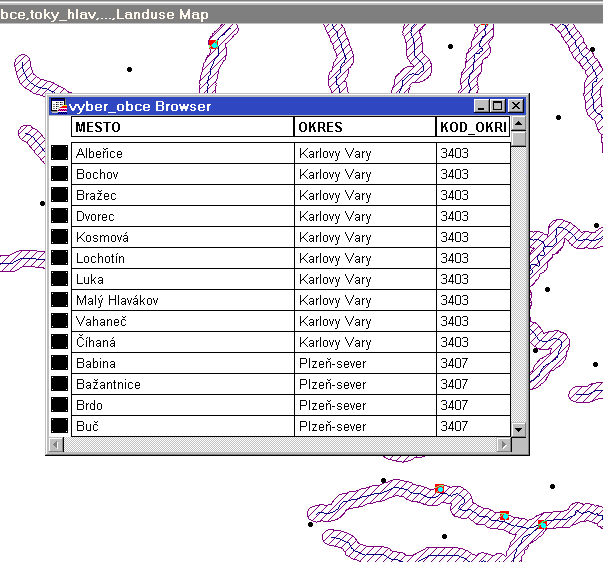
Task: Select the Babina cell
Action: [183, 363]
